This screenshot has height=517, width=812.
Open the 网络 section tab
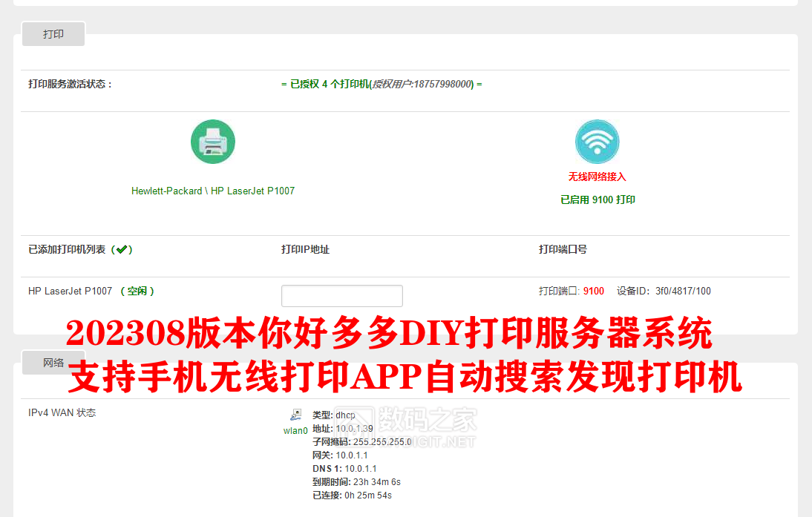pyautogui.click(x=53, y=362)
